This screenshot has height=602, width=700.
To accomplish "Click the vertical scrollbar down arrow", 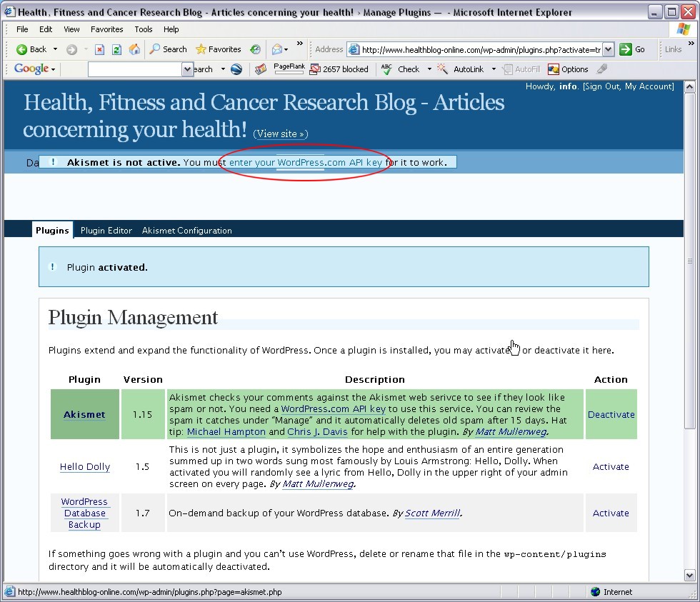I will tap(690, 576).
